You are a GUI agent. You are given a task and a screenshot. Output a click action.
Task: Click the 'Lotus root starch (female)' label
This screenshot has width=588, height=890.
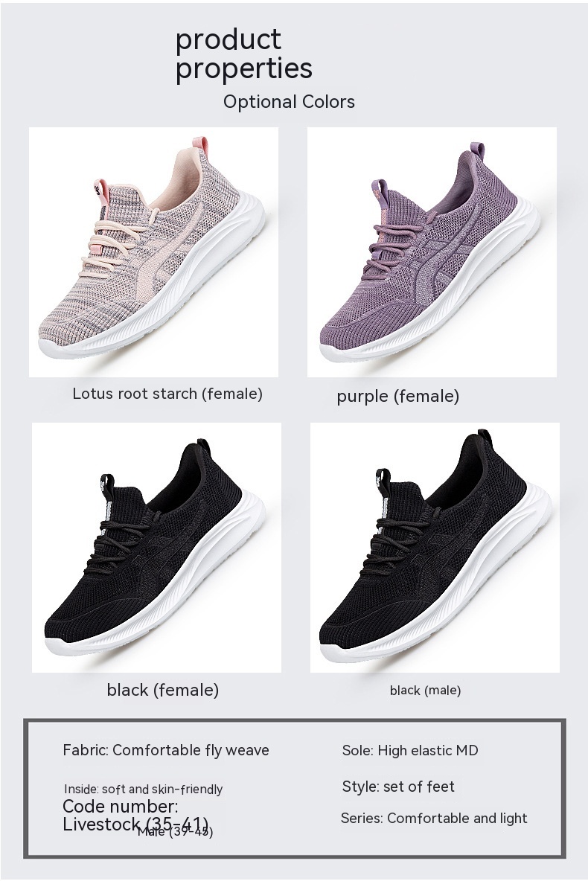click(x=167, y=394)
